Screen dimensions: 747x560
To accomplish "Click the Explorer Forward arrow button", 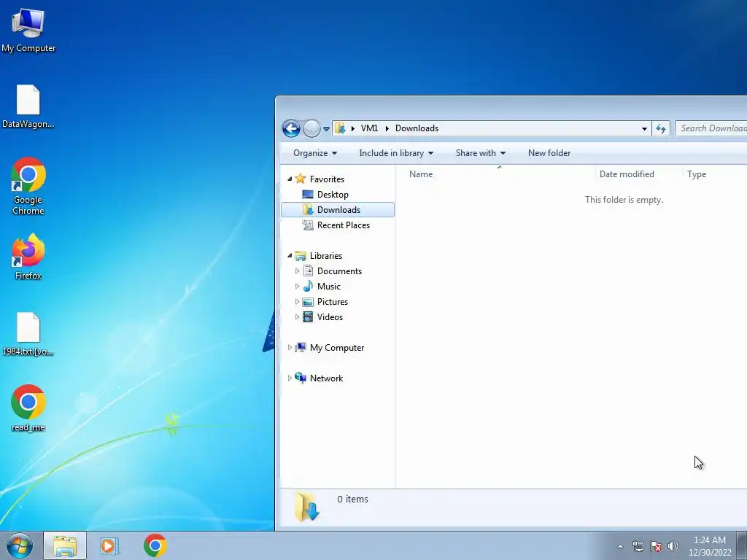I will 311,128.
